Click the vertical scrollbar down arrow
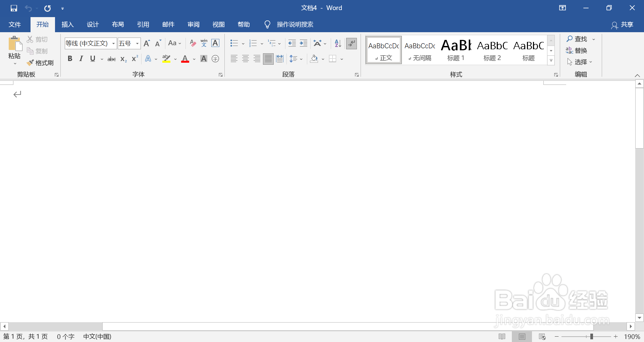The height and width of the screenshot is (342, 644). pyautogui.click(x=639, y=318)
